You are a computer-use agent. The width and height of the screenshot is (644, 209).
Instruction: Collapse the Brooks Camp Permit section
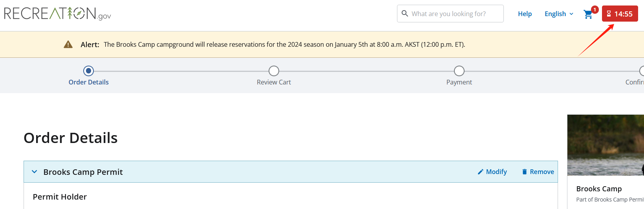pos(35,172)
